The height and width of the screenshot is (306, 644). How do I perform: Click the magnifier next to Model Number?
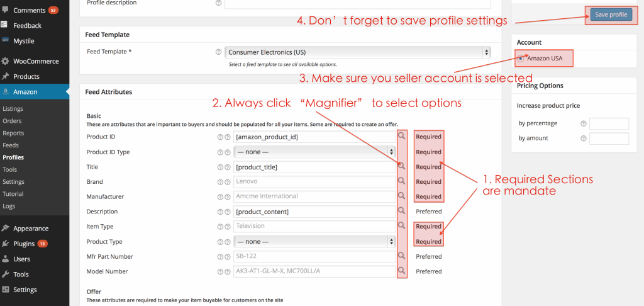401,271
